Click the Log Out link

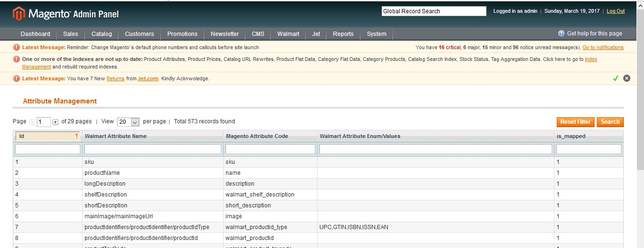click(616, 11)
